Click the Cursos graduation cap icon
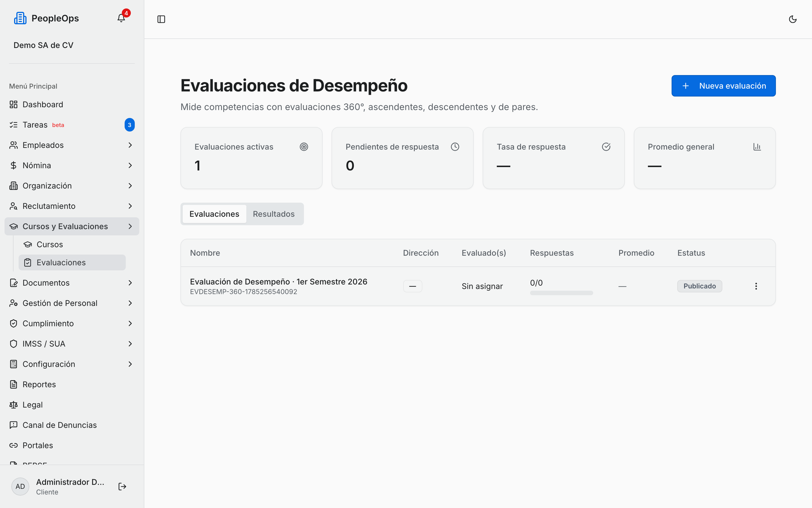Image resolution: width=812 pixels, height=508 pixels. point(28,244)
